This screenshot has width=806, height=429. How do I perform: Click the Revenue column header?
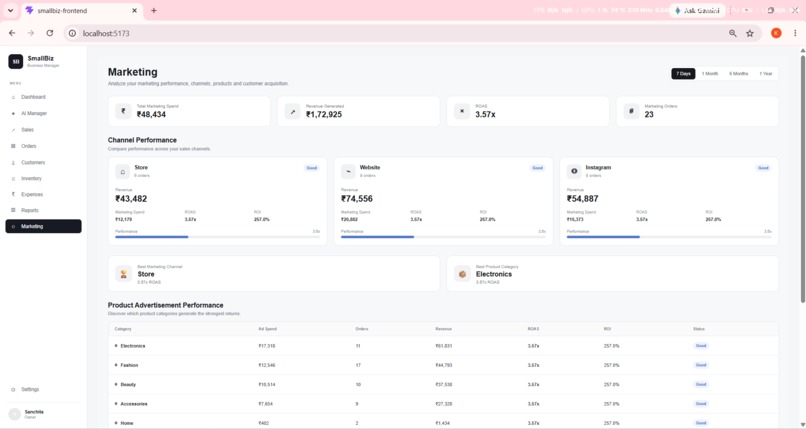(x=444, y=329)
